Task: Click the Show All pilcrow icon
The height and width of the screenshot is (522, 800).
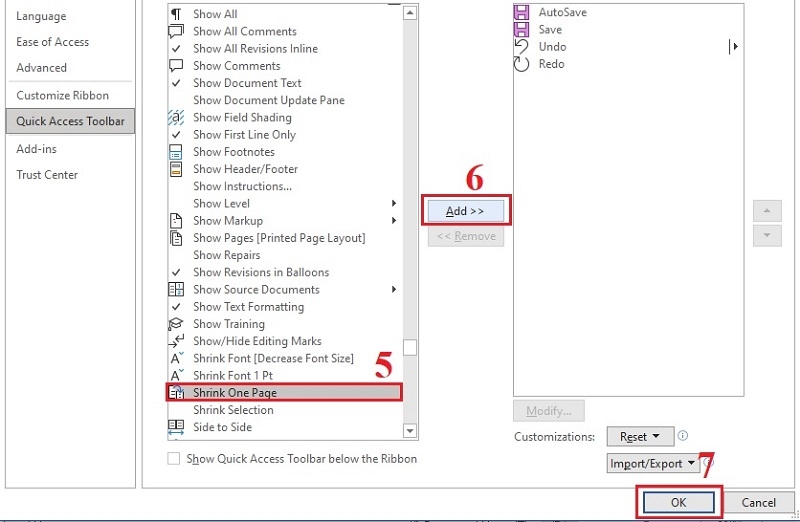Action: [176, 14]
